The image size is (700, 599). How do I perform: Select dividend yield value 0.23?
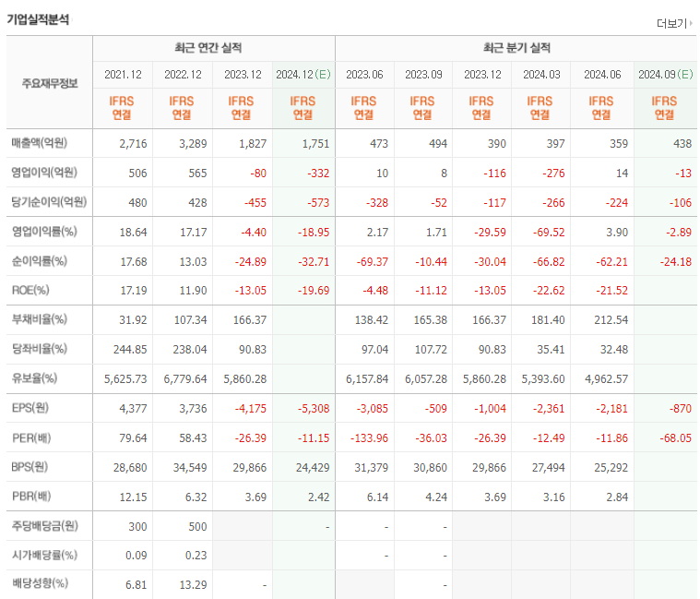click(196, 556)
